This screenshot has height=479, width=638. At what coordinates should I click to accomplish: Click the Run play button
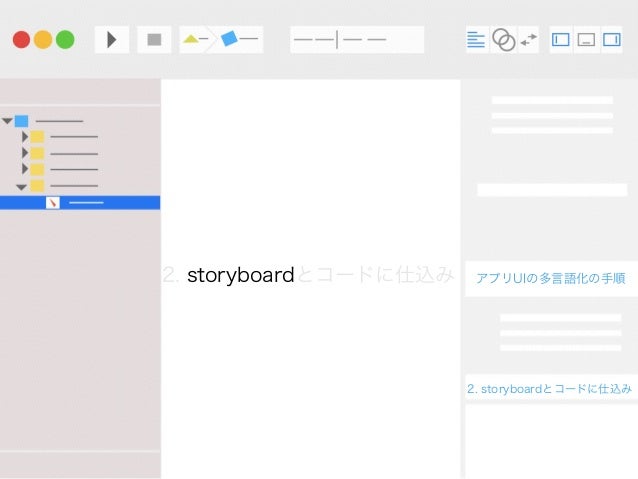click(x=112, y=39)
